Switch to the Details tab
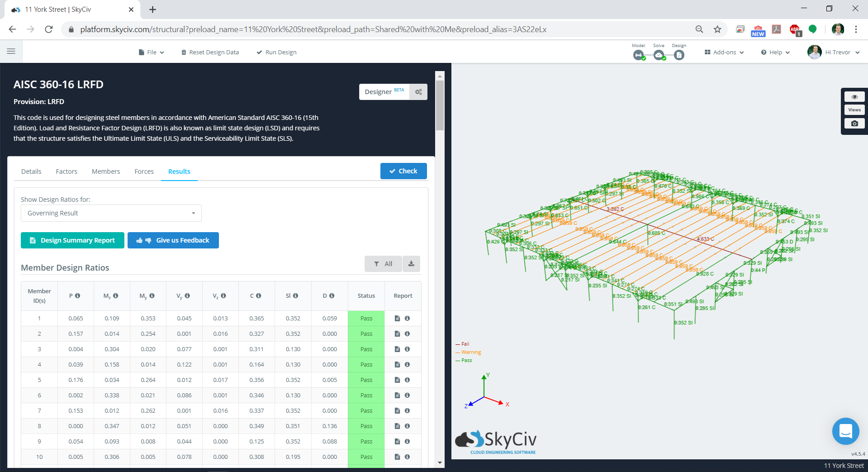 (x=31, y=172)
